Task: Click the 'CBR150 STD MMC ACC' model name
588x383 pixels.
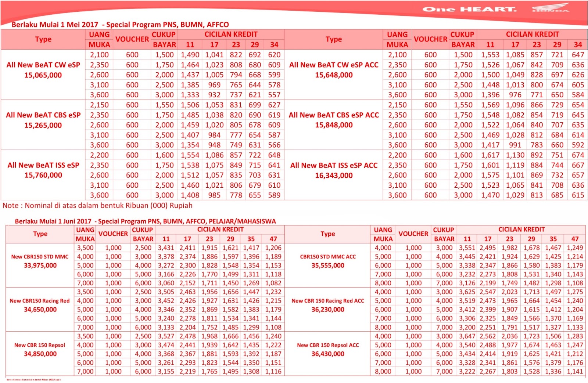Action: point(328,257)
